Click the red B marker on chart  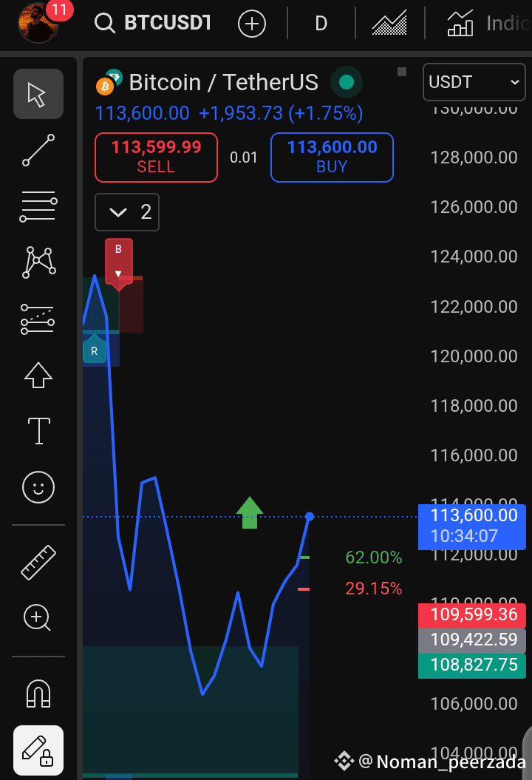pyautogui.click(x=118, y=262)
